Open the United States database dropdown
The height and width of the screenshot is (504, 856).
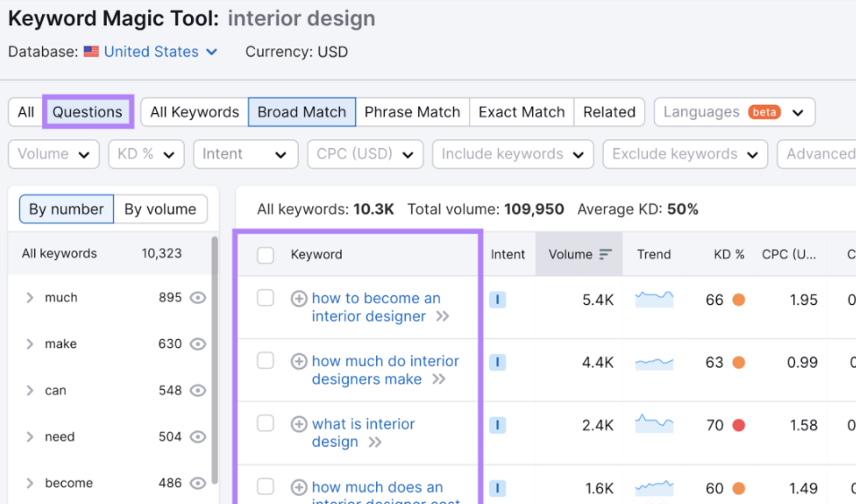(151, 52)
